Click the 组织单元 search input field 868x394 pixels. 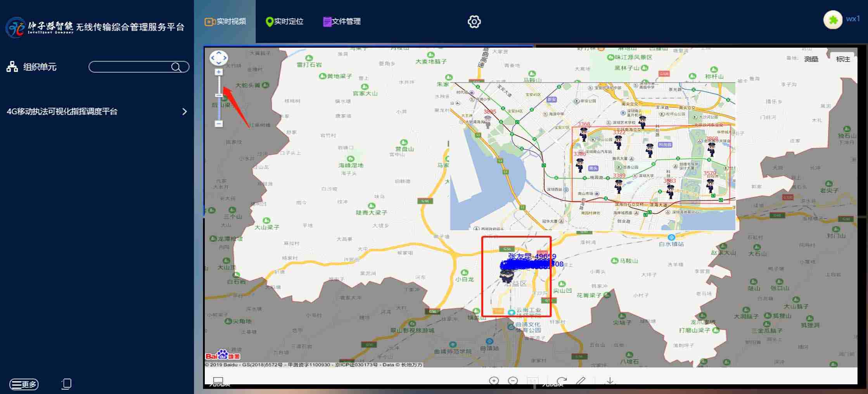tap(130, 67)
